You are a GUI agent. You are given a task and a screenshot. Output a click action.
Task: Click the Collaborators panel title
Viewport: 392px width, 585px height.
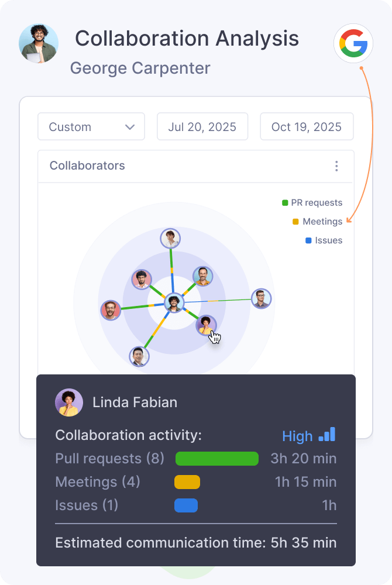point(87,166)
